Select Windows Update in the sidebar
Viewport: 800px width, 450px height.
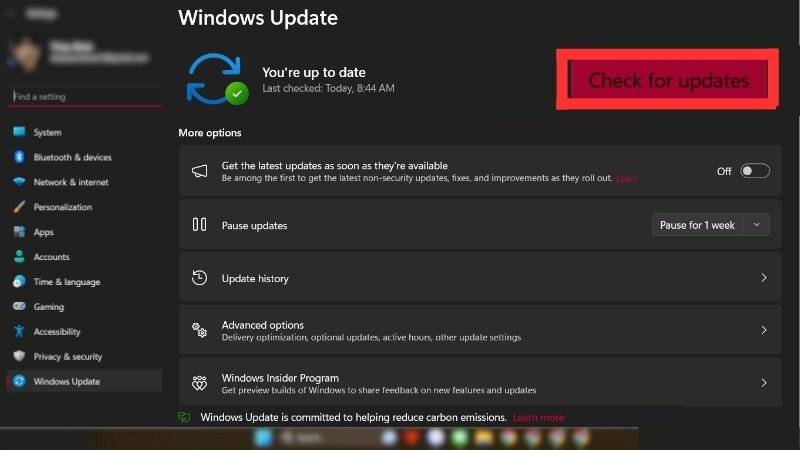[x=84, y=381]
